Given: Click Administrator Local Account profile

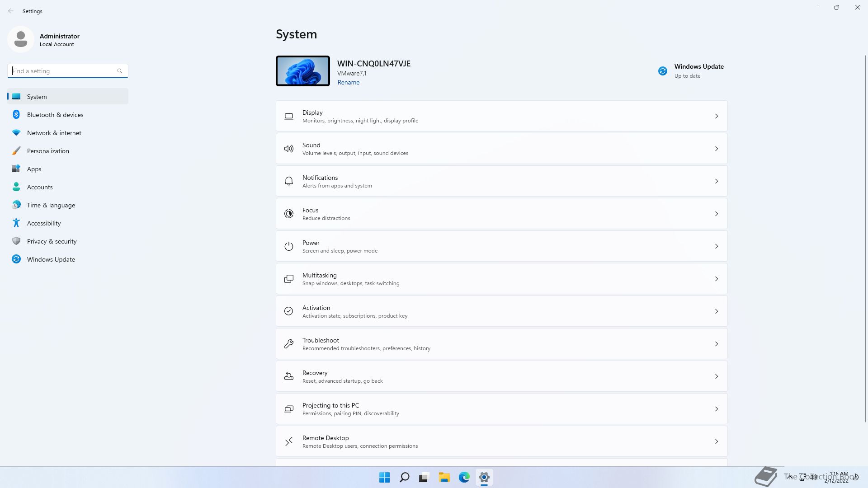Looking at the screenshot, I should [x=44, y=39].
